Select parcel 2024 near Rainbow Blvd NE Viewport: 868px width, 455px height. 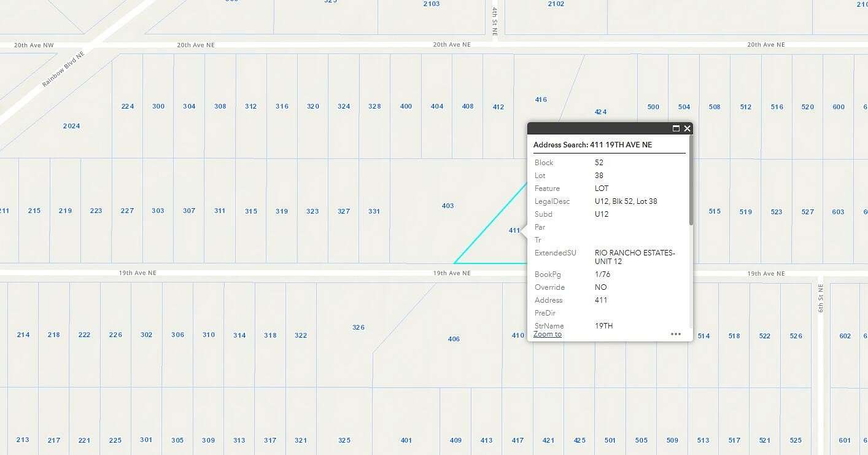pyautogui.click(x=71, y=126)
